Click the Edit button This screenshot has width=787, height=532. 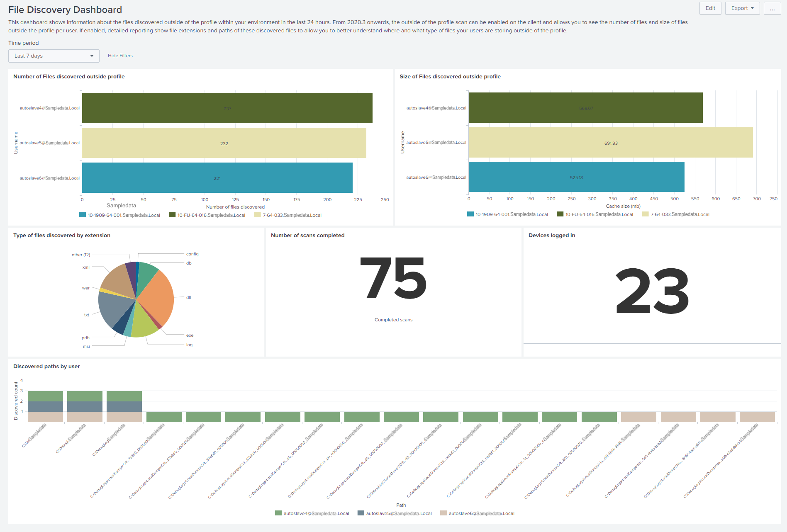point(710,8)
